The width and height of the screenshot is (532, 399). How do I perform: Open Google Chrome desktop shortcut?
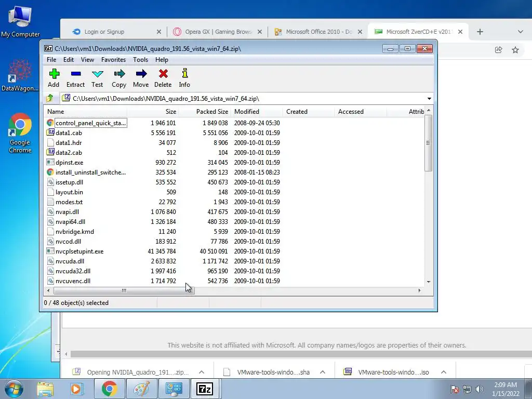[20, 133]
